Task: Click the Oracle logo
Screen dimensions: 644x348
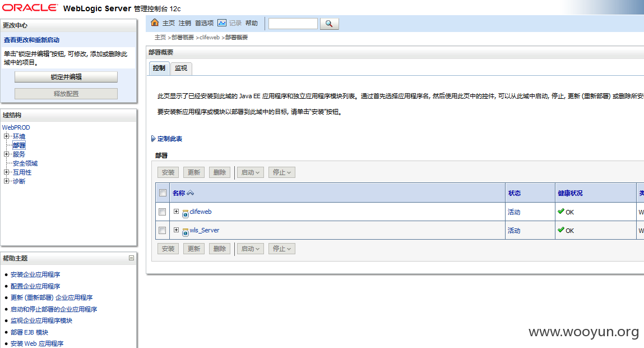Action: [30, 8]
